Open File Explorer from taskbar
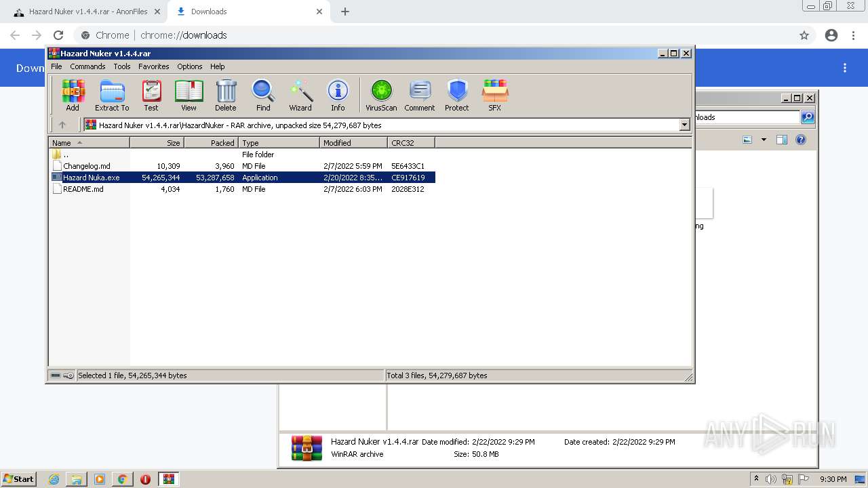868x488 pixels. click(x=77, y=479)
